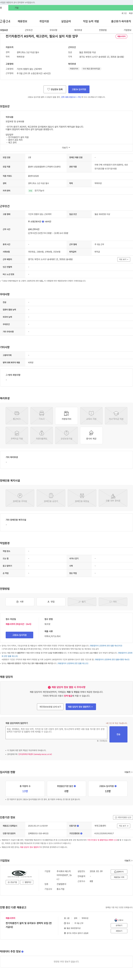Click the 요약보기 button
The image size is (133, 980).
119,926
